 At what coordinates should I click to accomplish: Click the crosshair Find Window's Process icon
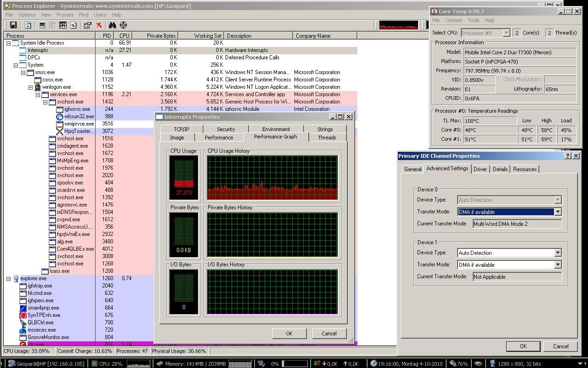[123, 25]
